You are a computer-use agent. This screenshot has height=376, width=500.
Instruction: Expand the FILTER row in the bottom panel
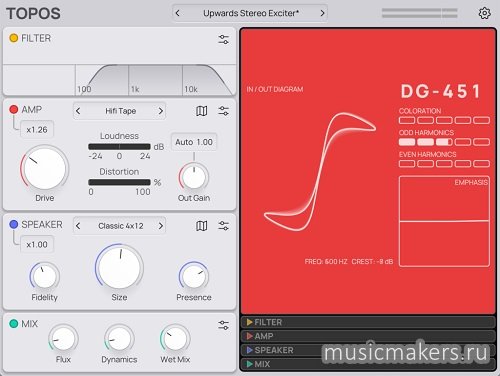[368, 322]
